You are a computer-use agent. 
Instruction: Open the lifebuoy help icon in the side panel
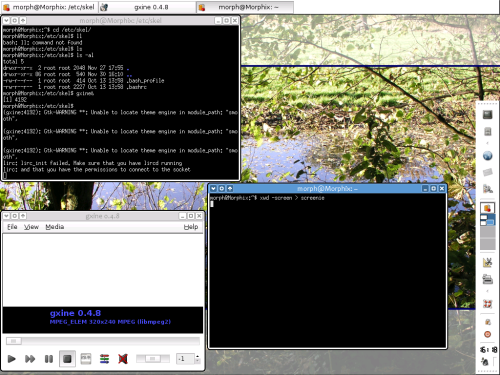click(x=487, y=304)
